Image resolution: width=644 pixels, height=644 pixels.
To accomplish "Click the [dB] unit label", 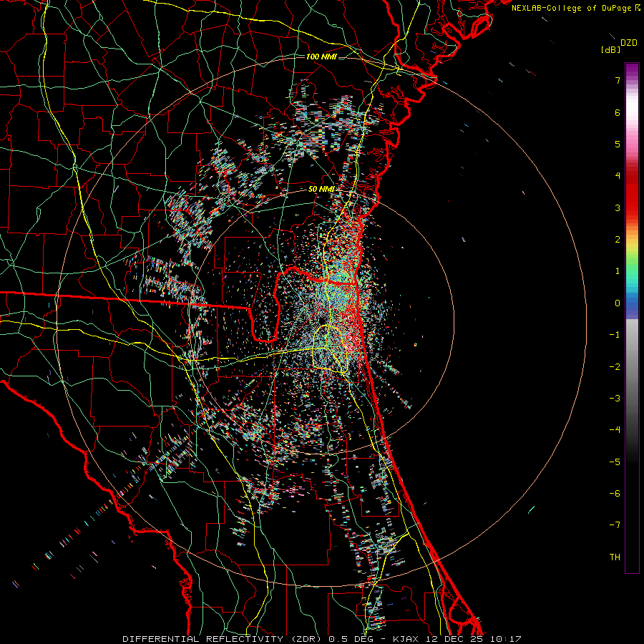I will [610, 49].
